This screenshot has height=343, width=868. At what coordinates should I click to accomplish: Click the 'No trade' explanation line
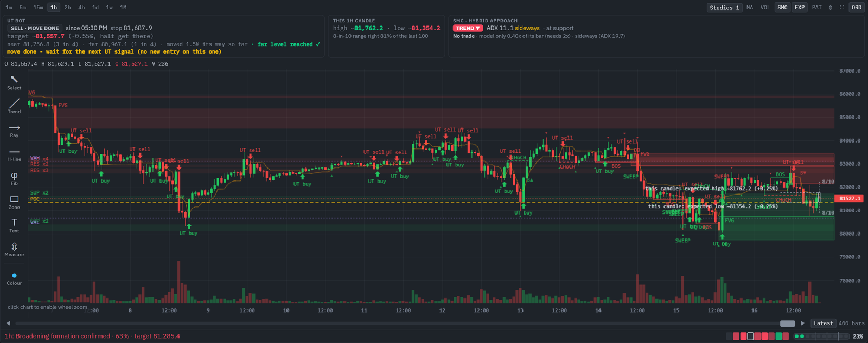point(539,36)
